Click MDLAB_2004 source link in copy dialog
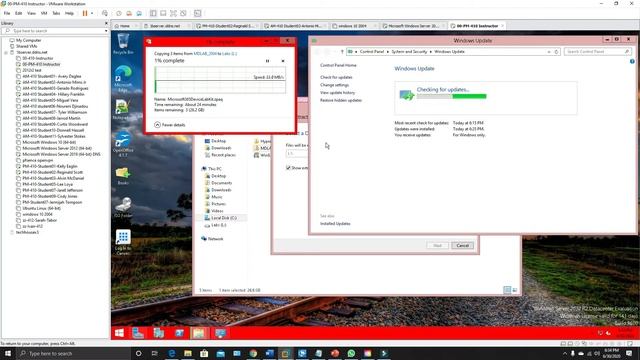Image resolution: width=640 pixels, height=360 pixels. click(x=205, y=53)
